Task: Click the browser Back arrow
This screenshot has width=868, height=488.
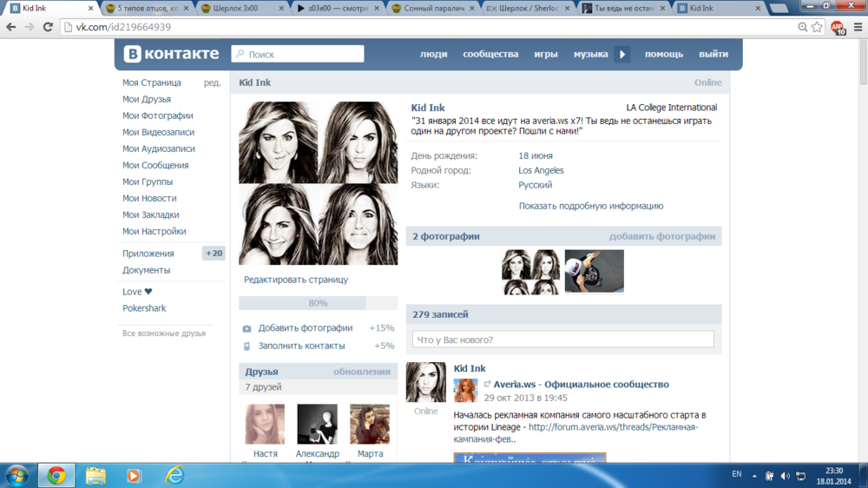Action: pyautogui.click(x=11, y=27)
